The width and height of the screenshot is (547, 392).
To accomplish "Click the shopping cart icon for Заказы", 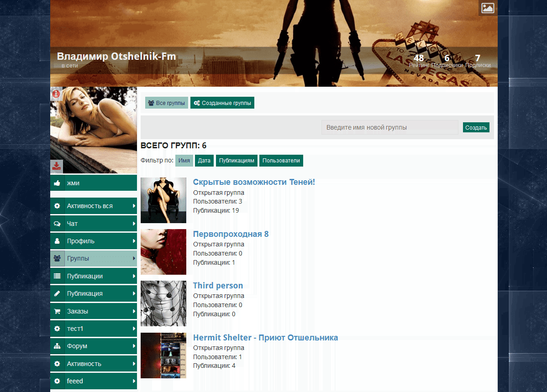I will click(57, 311).
